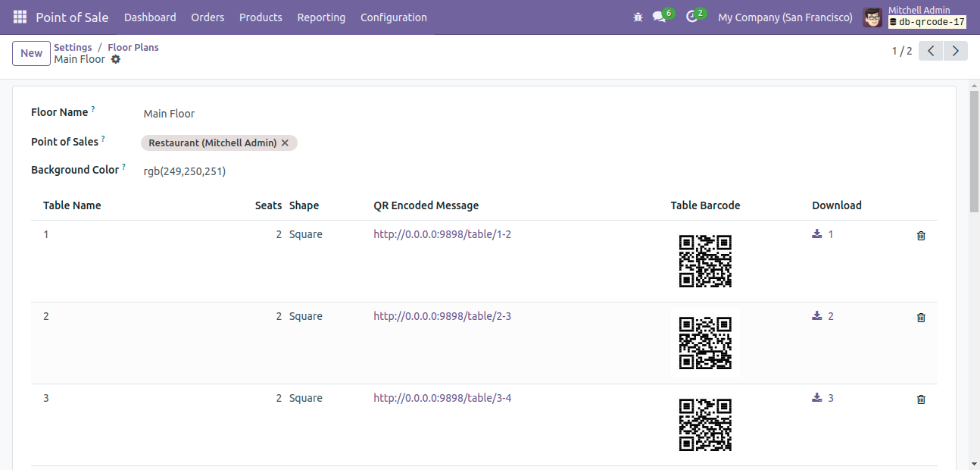Open link http://0.0.0.0:9898/table/3-4
Image resolution: width=980 pixels, height=470 pixels.
pos(442,398)
